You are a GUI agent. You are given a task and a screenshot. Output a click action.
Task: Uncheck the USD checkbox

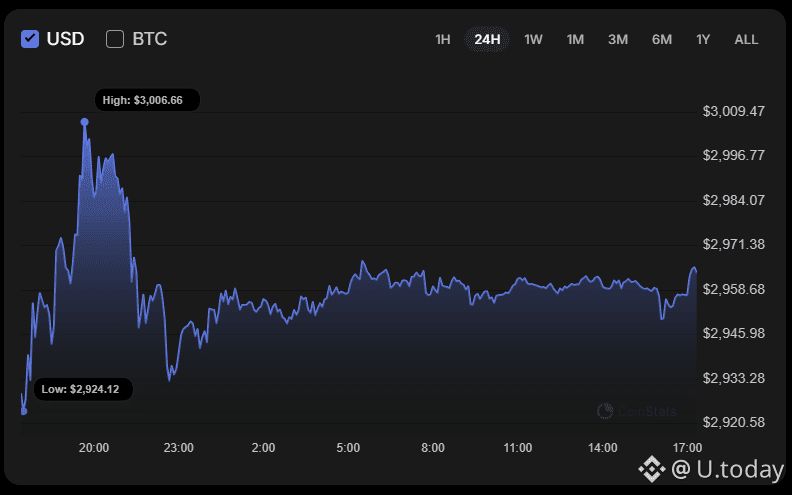[30, 39]
